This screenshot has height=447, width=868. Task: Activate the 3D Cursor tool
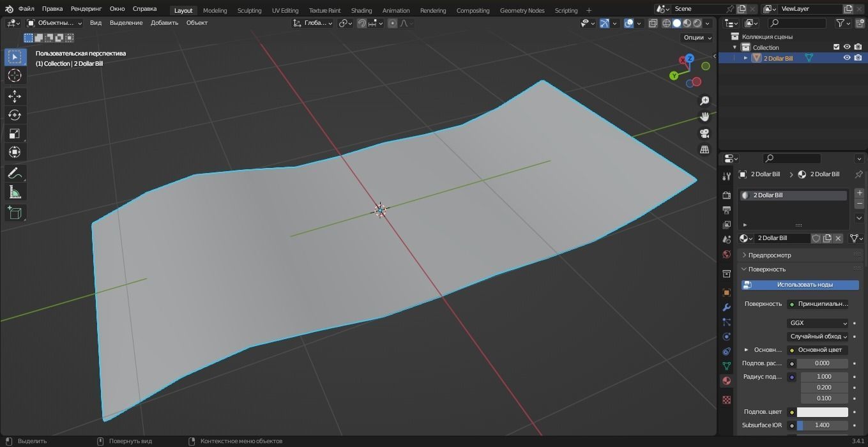(x=15, y=75)
